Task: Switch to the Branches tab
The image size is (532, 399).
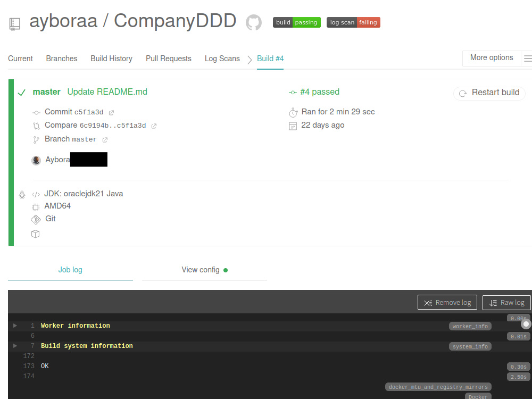Action: [x=62, y=59]
